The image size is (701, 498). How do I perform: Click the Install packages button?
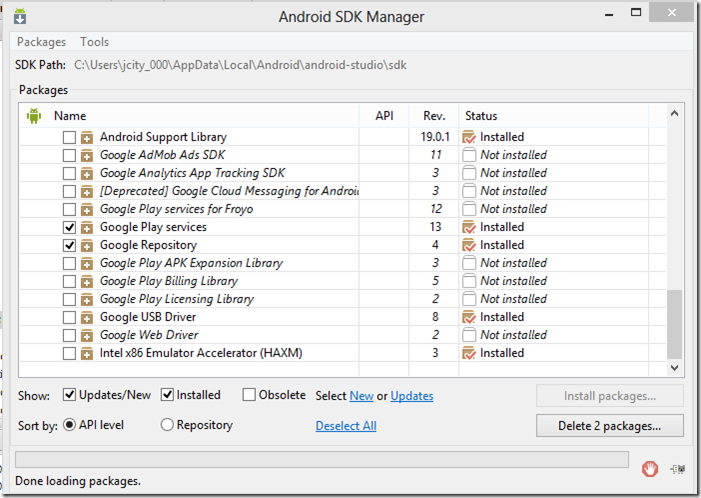pos(610,396)
